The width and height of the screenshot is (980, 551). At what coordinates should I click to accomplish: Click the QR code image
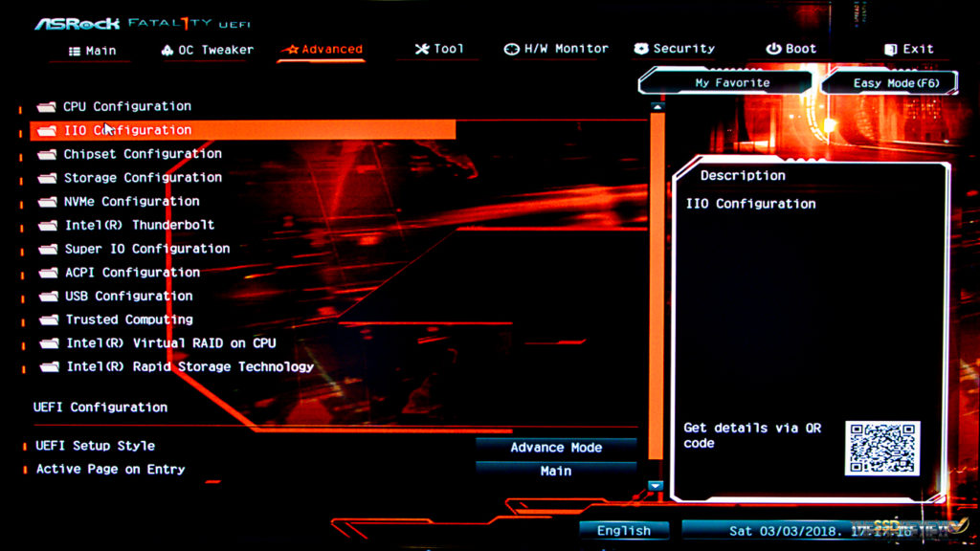(x=881, y=448)
